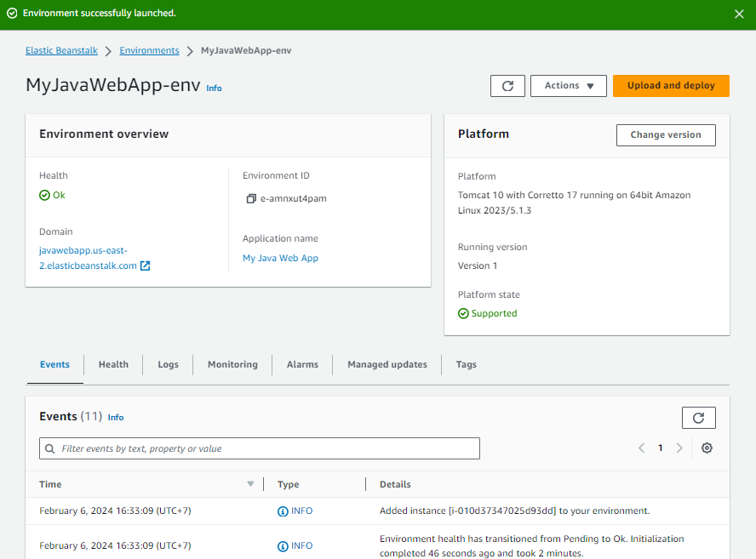The image size is (756, 559).
Task: Select the Events tab
Action: click(x=54, y=364)
